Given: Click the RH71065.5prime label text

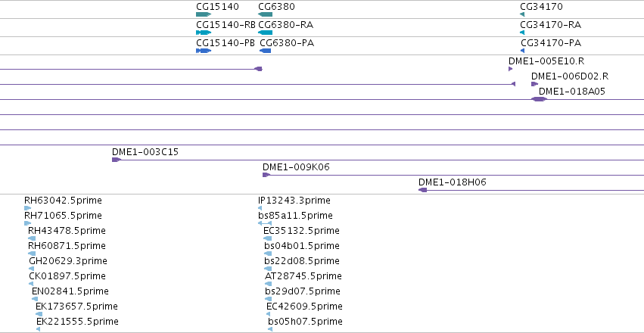Looking at the screenshot, I should (x=63, y=216).
